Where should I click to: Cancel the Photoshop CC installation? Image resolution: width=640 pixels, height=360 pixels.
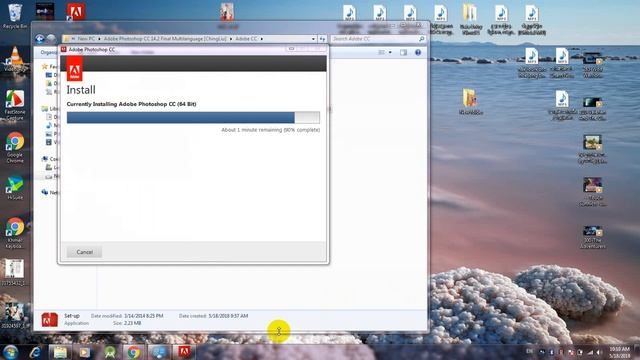click(84, 252)
